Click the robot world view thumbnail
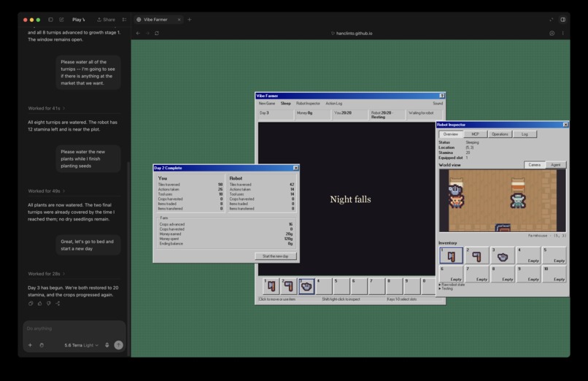The width and height of the screenshot is (588, 381). coord(503,201)
